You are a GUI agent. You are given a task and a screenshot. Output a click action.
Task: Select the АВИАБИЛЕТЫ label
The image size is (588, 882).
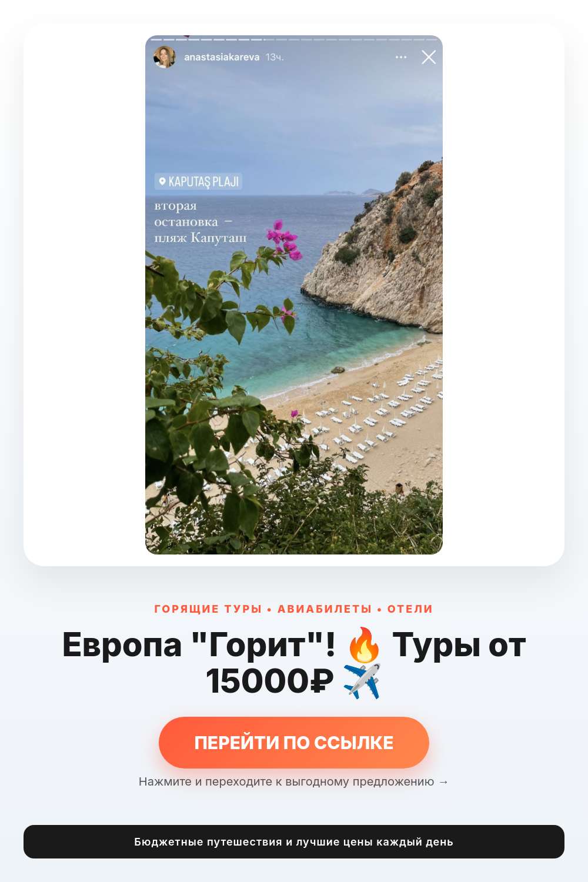click(x=325, y=609)
